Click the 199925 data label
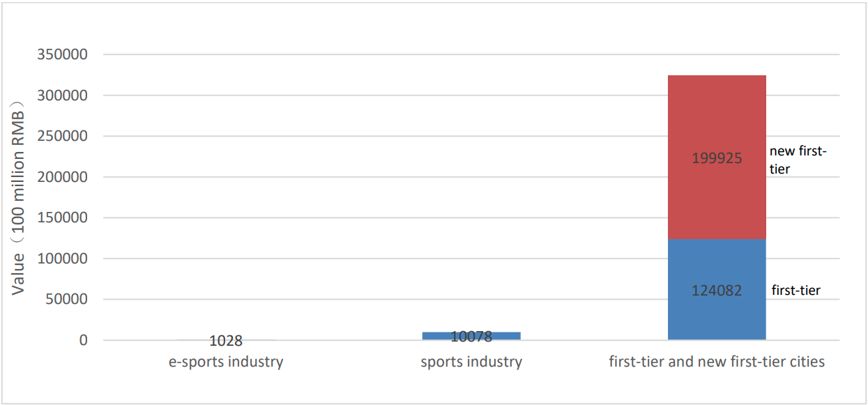Image resolution: width=868 pixels, height=405 pixels. (717, 158)
